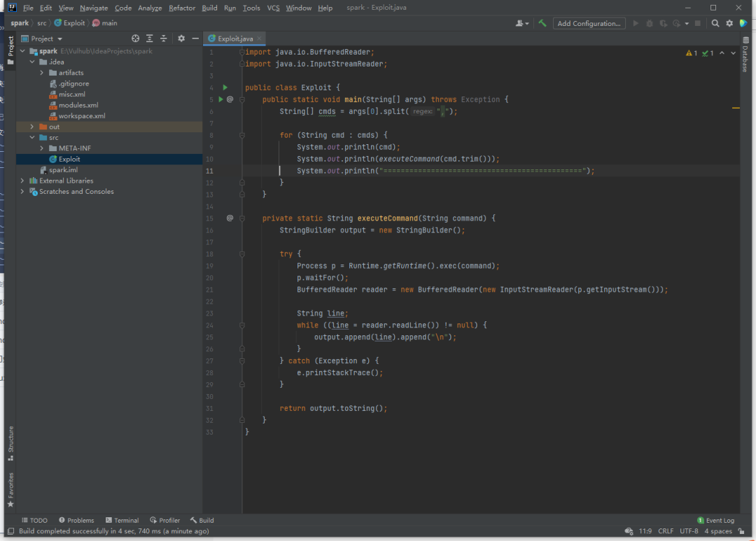The width and height of the screenshot is (756, 541).
Task: Click run gutter arrow beside main method
Action: click(220, 99)
